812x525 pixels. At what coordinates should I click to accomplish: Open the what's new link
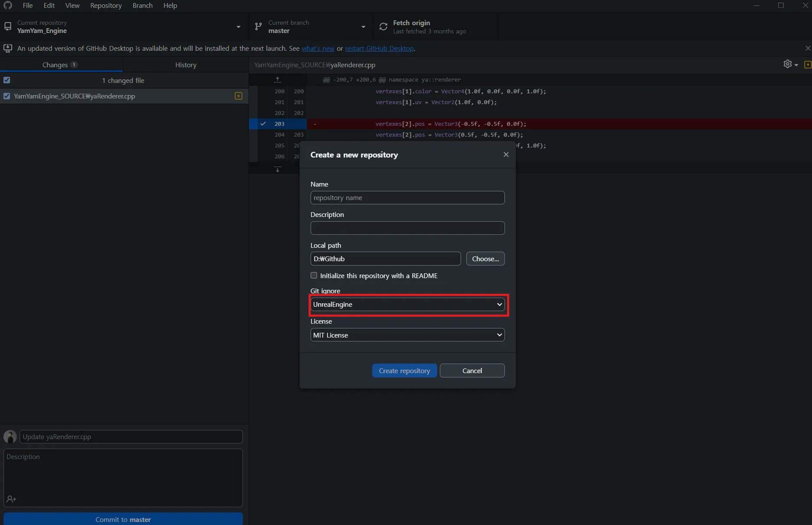[x=318, y=49]
